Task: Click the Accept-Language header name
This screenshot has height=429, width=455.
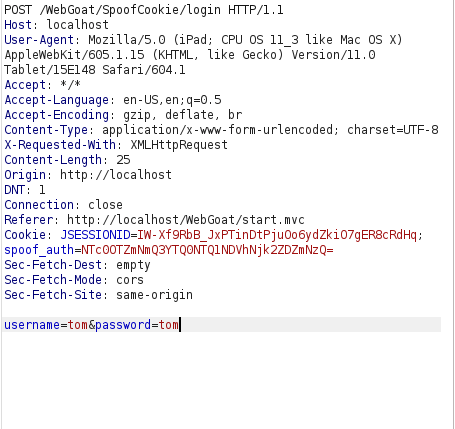Action: point(56,100)
